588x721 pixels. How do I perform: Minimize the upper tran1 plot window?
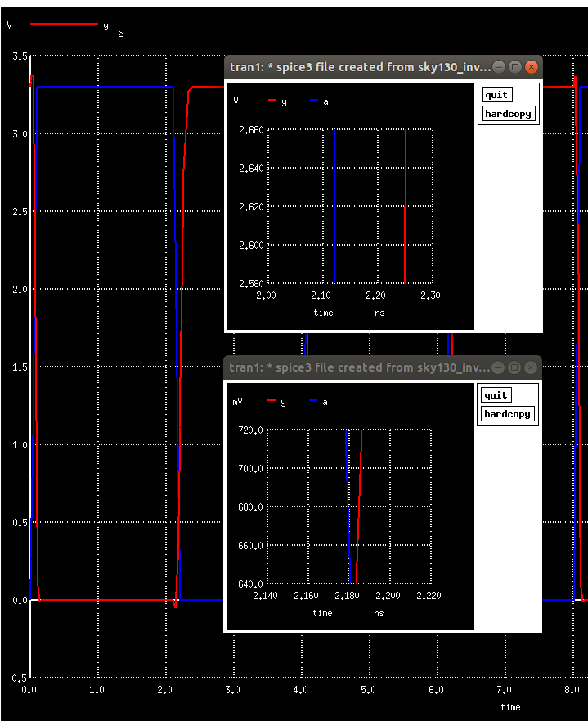[x=499, y=67]
